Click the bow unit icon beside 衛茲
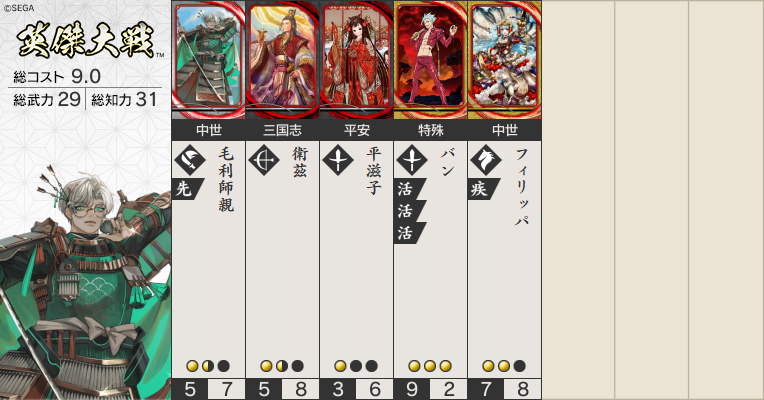764x400 pixels. coord(264,159)
